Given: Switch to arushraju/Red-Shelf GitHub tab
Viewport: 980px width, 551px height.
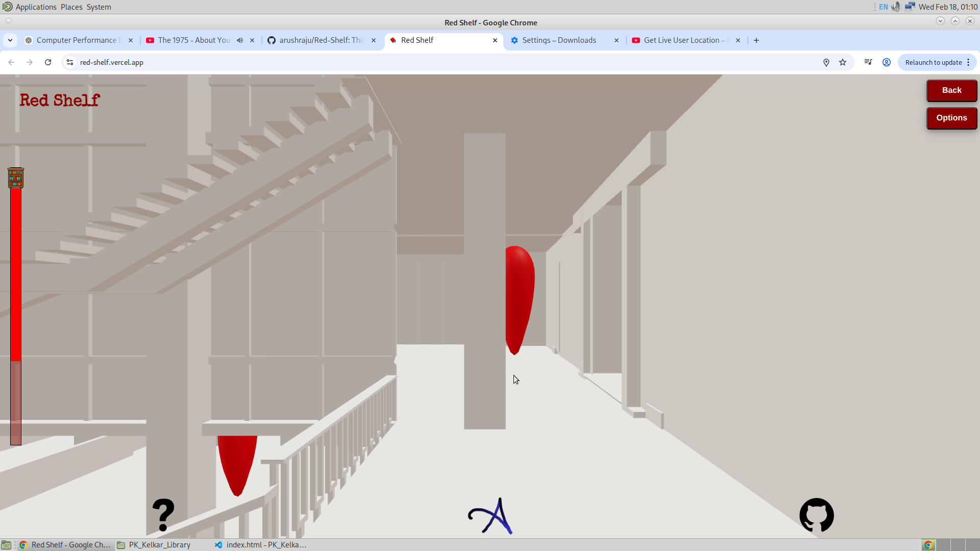Looking at the screenshot, I should pyautogui.click(x=322, y=40).
